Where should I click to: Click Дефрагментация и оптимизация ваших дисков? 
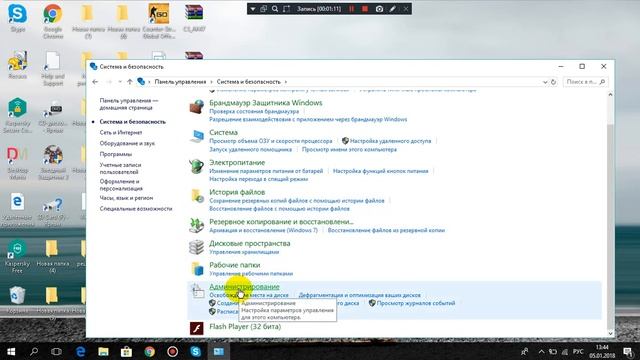click(360, 295)
